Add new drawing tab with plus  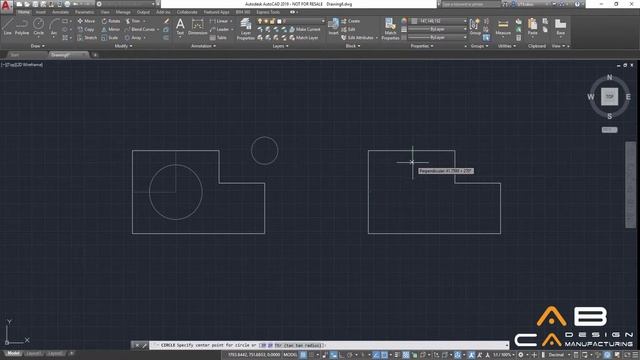click(x=95, y=55)
